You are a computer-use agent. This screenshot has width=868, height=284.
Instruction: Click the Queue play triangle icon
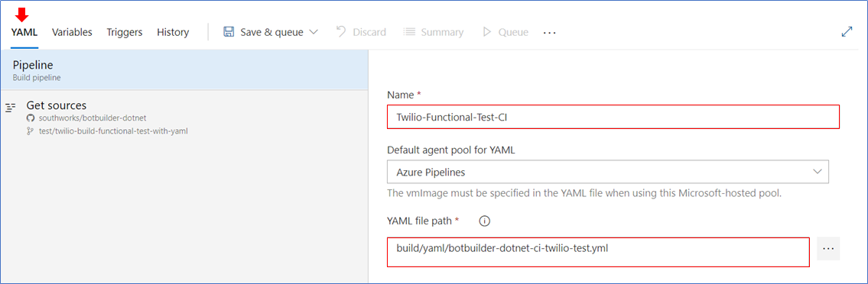pyautogui.click(x=487, y=32)
